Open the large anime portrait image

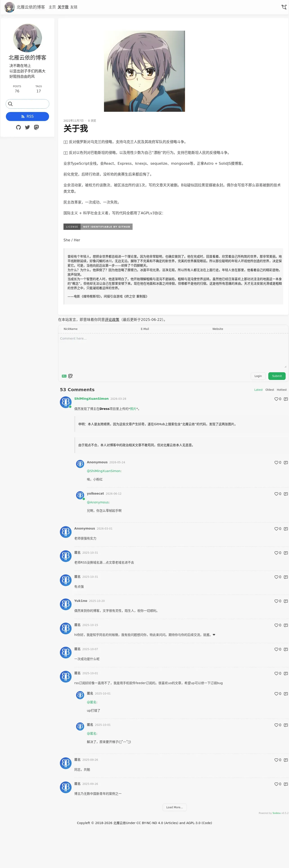point(144,71)
